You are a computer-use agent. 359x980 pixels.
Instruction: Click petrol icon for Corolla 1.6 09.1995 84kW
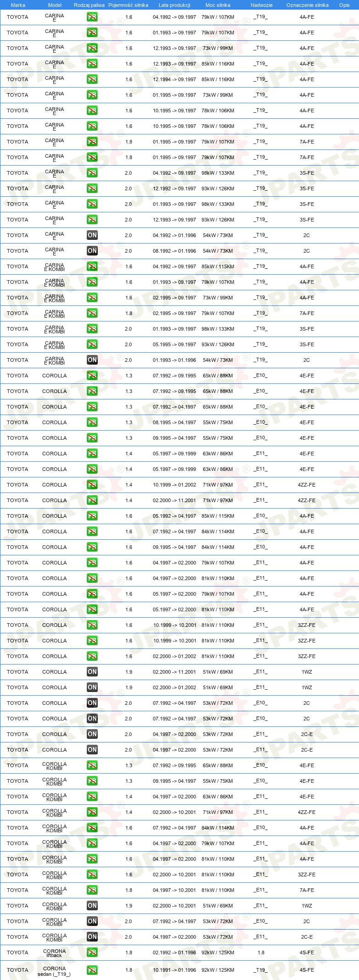pos(92,547)
